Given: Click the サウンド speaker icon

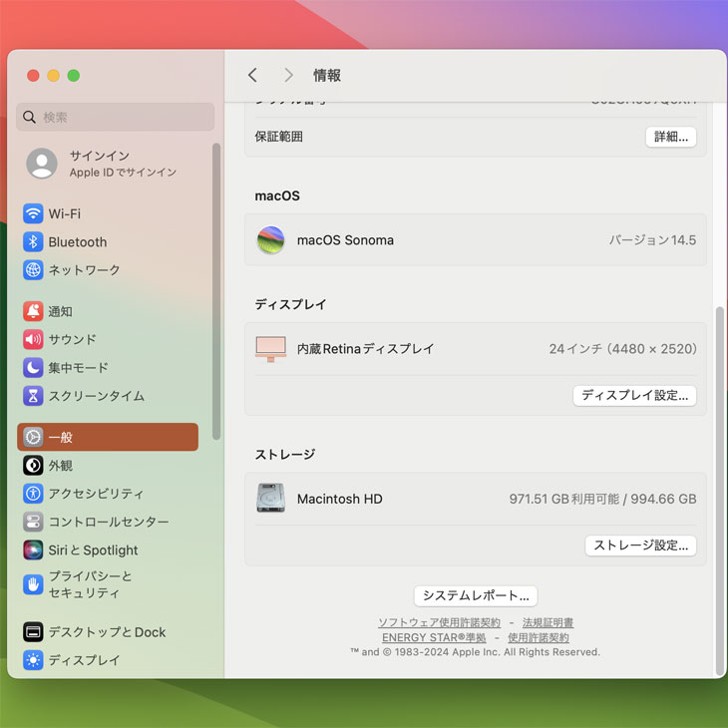Looking at the screenshot, I should click(33, 339).
